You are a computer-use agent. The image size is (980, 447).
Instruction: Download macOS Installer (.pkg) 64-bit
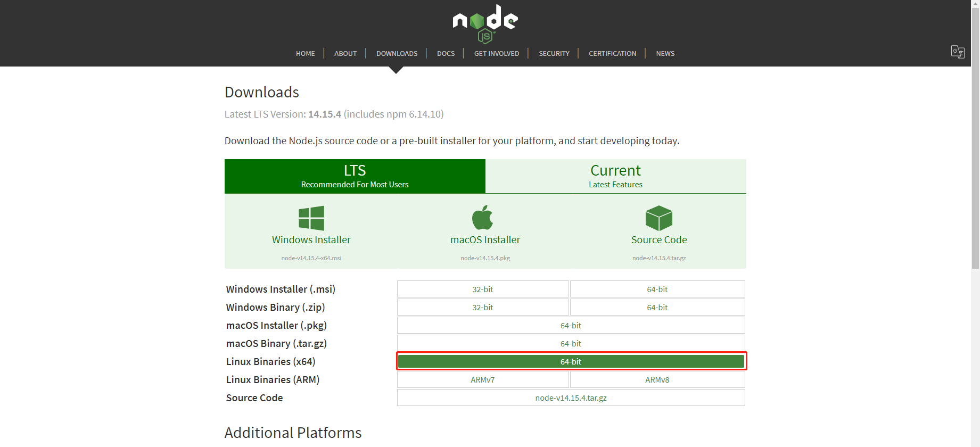click(x=571, y=325)
